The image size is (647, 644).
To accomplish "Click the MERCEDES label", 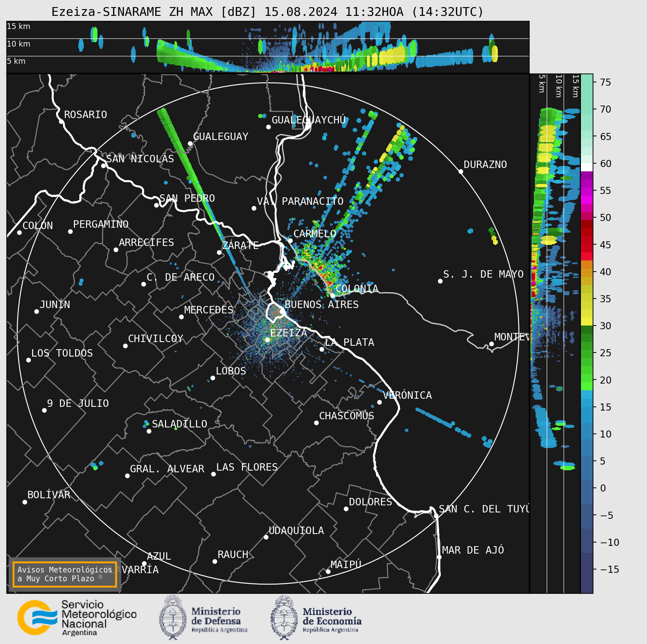I will pos(209,310).
